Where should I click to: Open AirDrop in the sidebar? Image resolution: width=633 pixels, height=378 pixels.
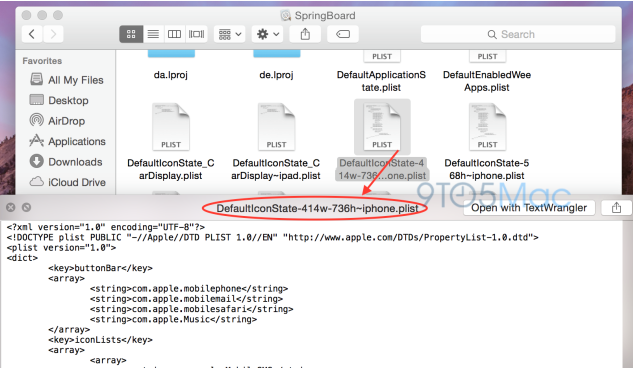pyautogui.click(x=57, y=121)
